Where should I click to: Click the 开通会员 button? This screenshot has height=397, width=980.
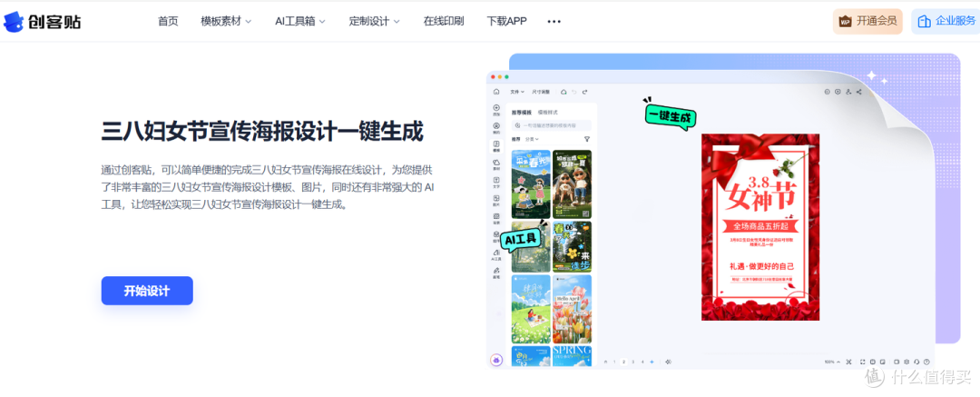867,21
